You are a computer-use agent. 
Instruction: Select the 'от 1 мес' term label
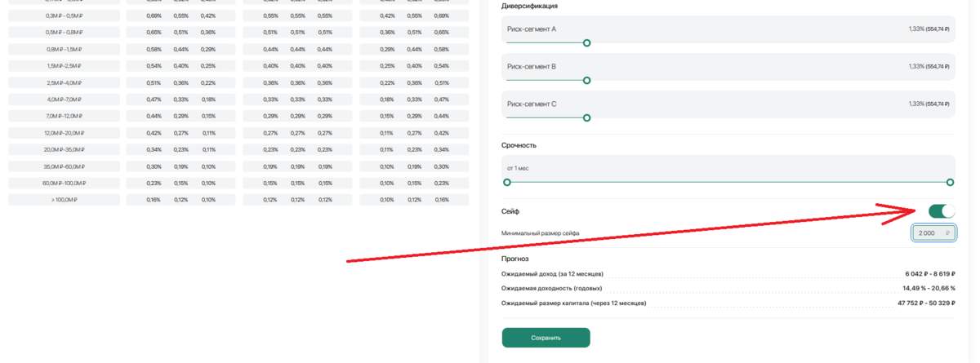coord(518,168)
